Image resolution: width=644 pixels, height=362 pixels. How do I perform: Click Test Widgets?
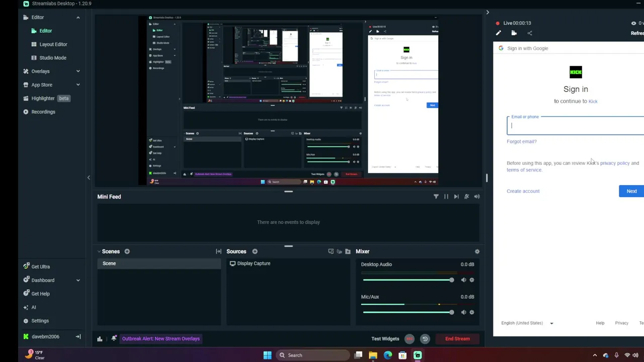[385, 339]
